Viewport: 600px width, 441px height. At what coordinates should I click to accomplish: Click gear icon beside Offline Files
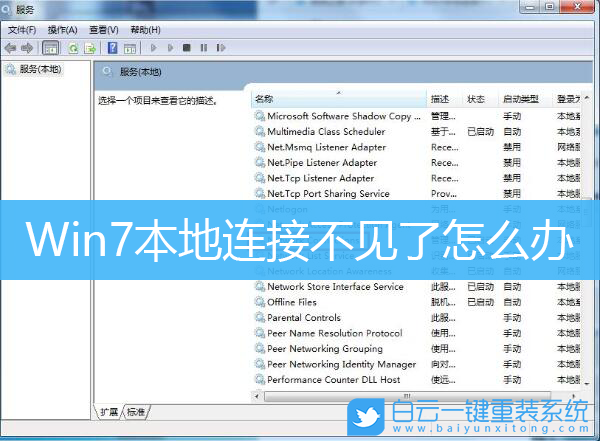pyautogui.click(x=260, y=302)
